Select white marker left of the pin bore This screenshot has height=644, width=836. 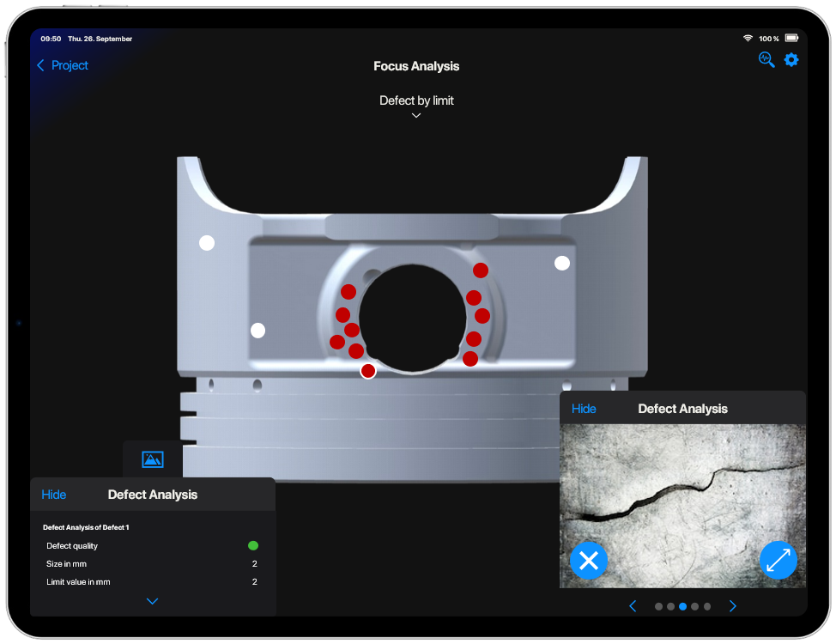click(258, 331)
